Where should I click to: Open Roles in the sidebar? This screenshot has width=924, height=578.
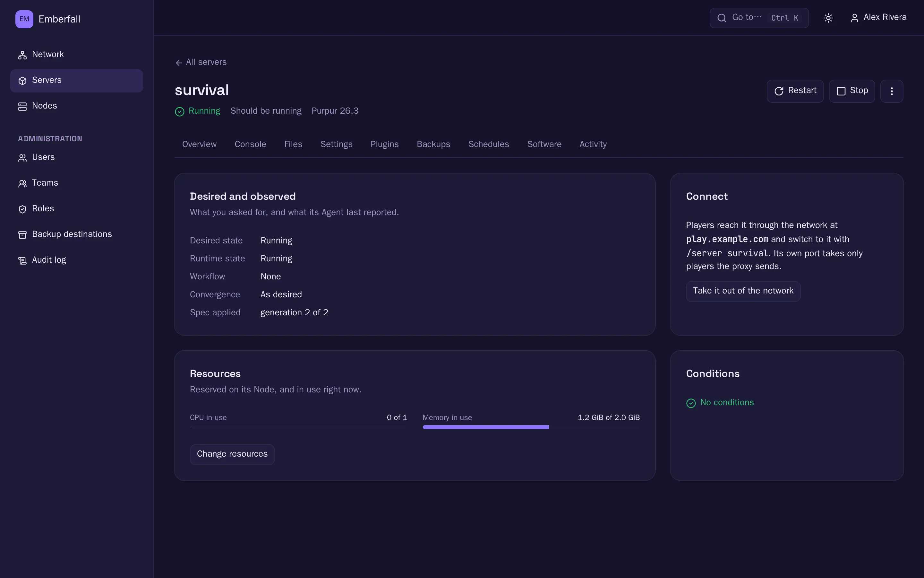point(76,209)
